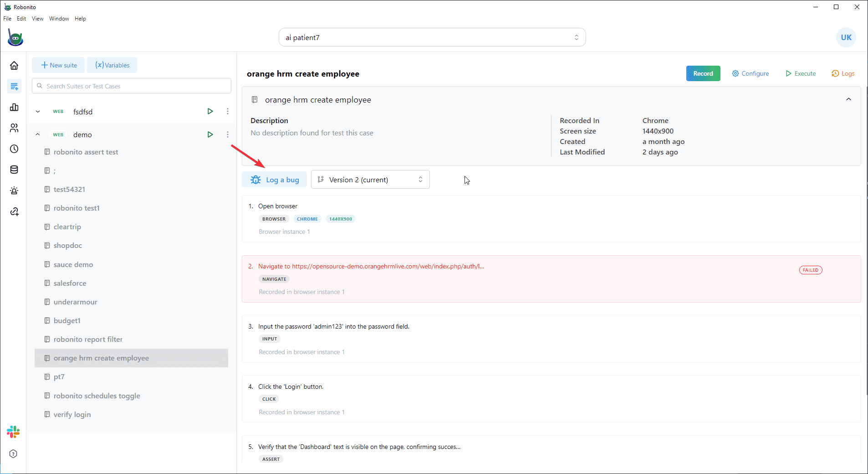Viewport: 868px width, 474px height.
Task: Select robonito schedules toggle test case
Action: 131,396
